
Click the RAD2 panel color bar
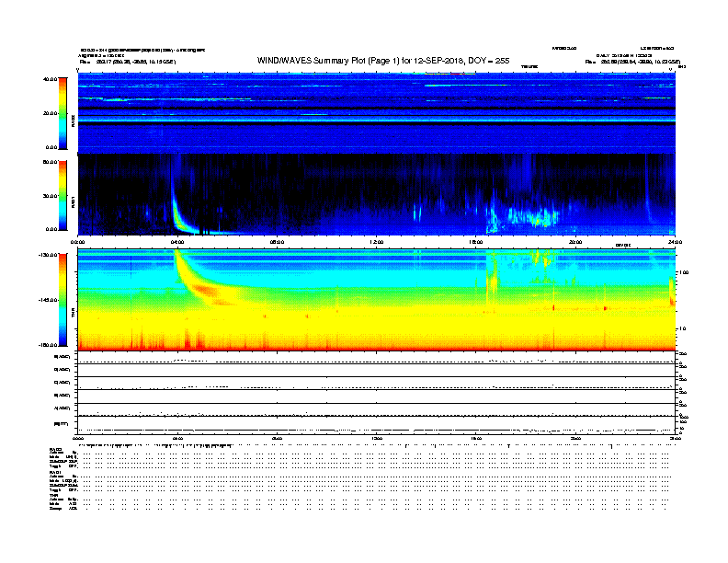(x=63, y=112)
